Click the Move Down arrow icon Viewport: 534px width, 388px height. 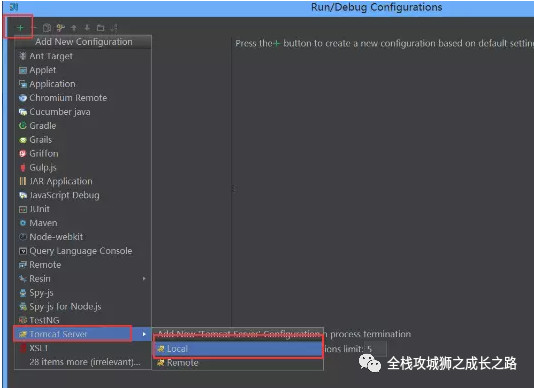[x=87, y=28]
